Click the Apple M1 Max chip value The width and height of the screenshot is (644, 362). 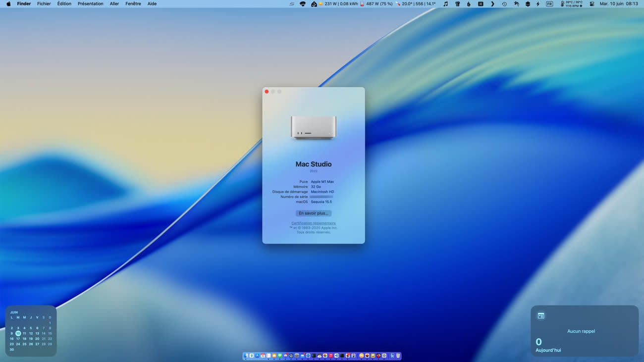(322, 182)
